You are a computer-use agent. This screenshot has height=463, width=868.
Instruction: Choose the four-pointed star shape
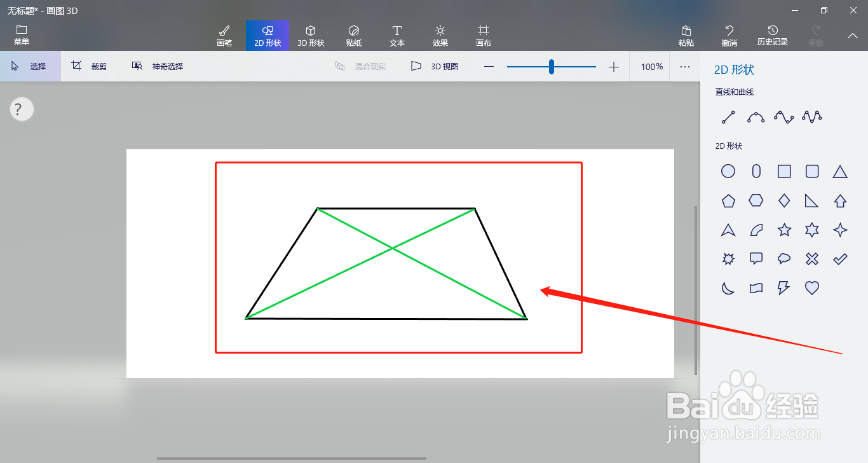tap(840, 230)
